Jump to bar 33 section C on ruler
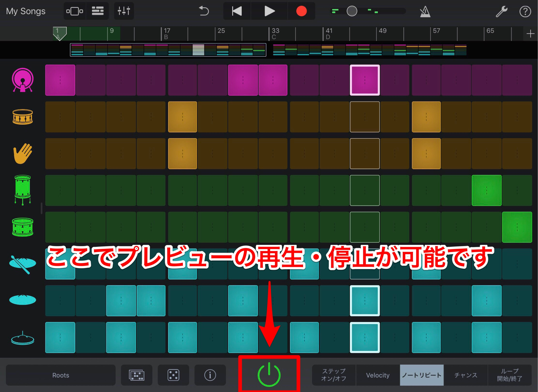Viewport: 538px width, 392px height. (x=275, y=34)
